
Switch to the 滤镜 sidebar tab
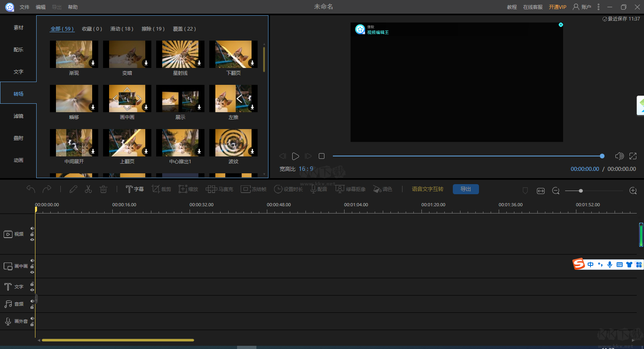click(x=19, y=116)
